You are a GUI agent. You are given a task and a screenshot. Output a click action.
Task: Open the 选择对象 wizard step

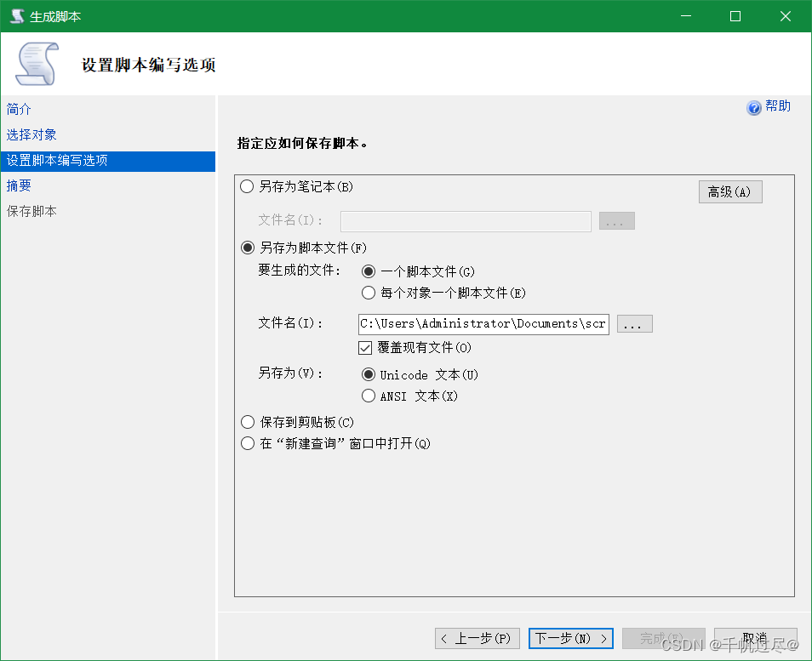coord(31,134)
